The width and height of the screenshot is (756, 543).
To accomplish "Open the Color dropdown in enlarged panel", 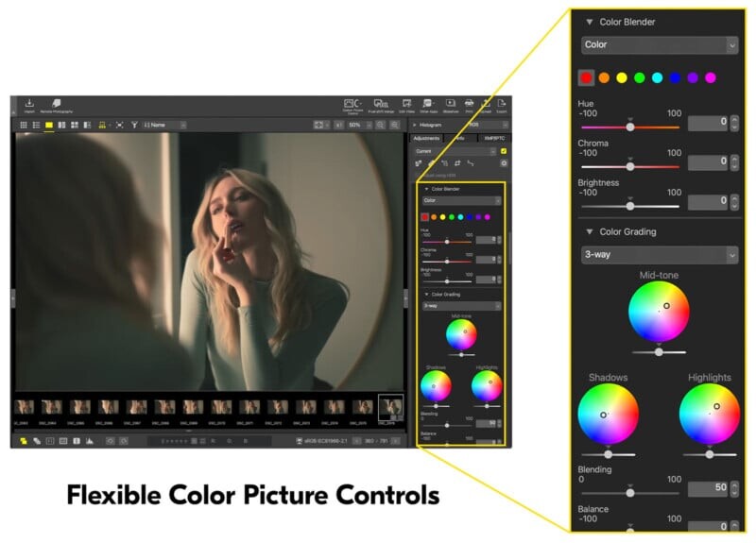I will 659,44.
